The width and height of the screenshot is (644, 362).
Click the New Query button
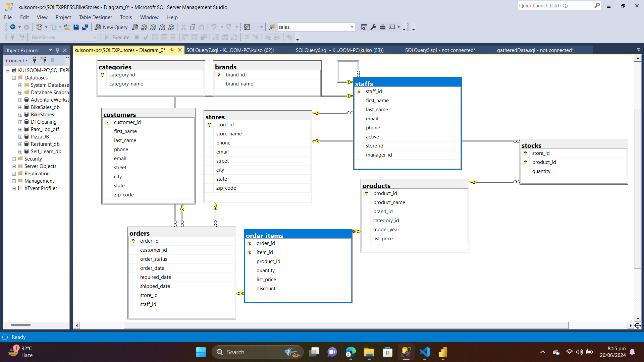pyautogui.click(x=111, y=27)
